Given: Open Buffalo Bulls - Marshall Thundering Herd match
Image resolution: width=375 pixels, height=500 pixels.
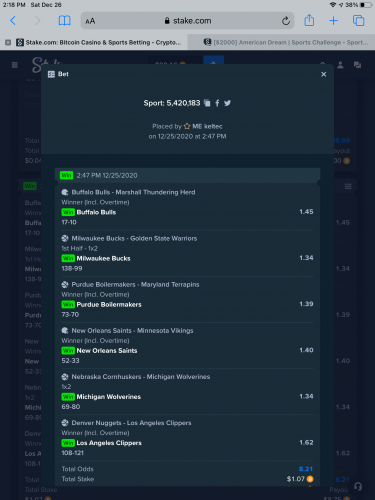Looking at the screenshot, I should (x=133, y=192).
